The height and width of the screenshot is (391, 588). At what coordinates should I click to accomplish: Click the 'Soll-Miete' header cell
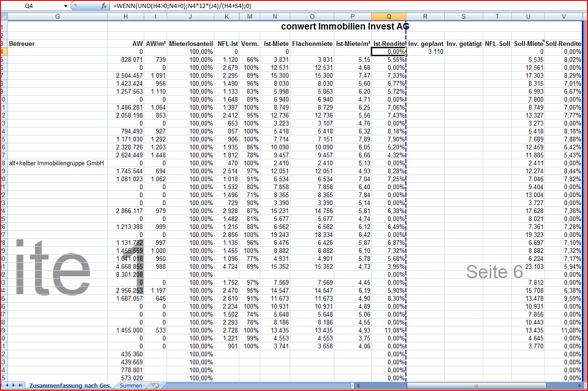[528, 44]
